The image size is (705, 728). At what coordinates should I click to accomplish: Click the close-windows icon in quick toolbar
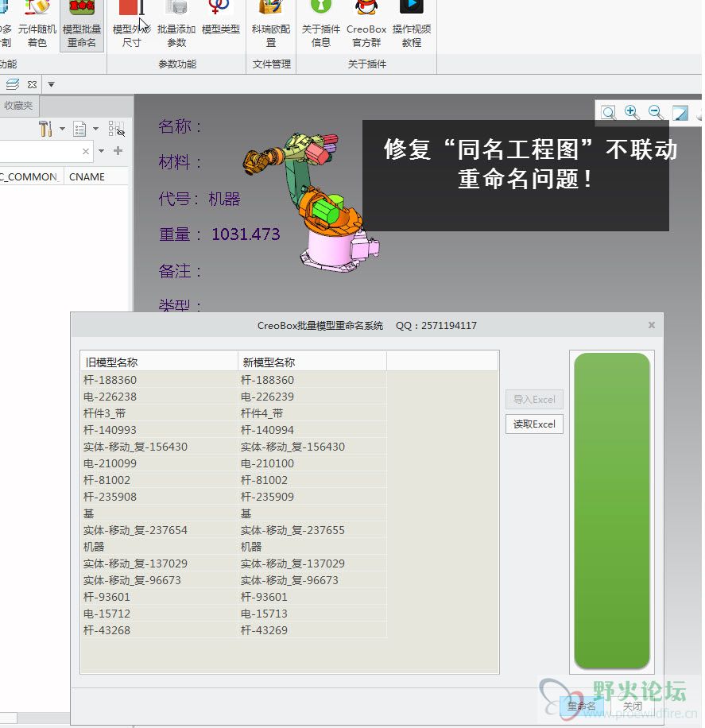(32, 84)
